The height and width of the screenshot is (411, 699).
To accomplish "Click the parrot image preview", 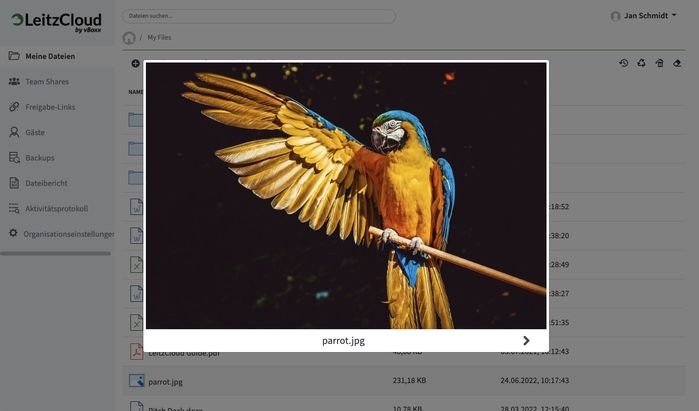I will (346, 196).
